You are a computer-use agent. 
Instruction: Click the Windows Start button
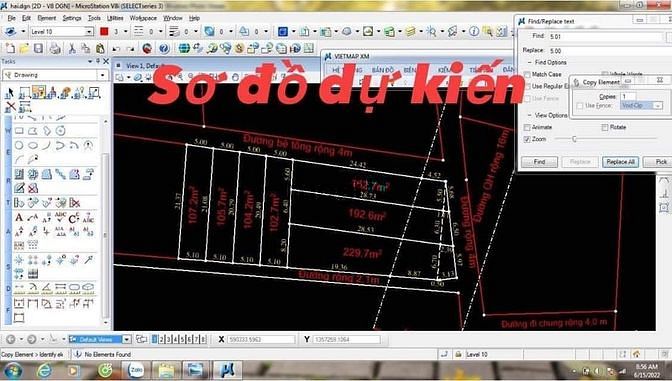tap(12, 370)
